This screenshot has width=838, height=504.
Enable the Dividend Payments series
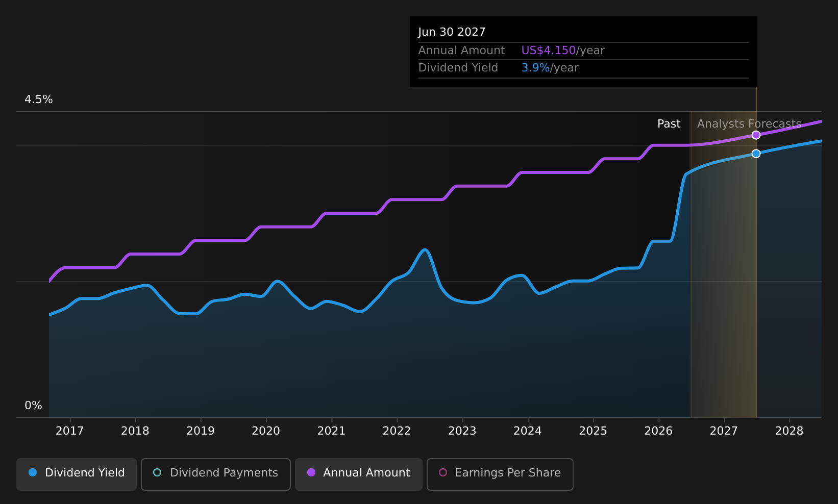coord(216,474)
